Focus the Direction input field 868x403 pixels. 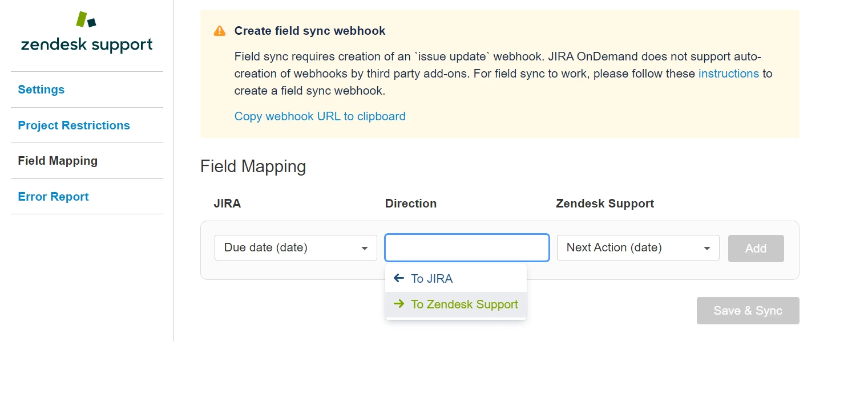467,247
